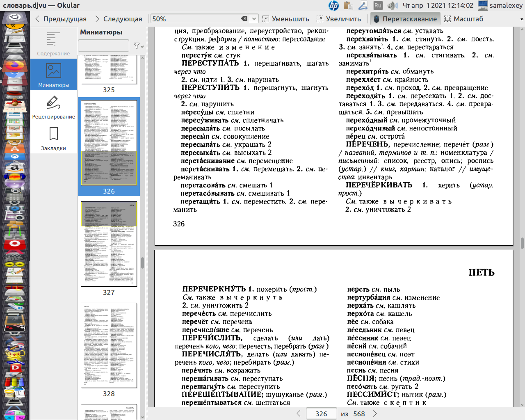
Task: Click the headword ПЕРЕСТУПАТЬ in the page
Action: [x=210, y=63]
